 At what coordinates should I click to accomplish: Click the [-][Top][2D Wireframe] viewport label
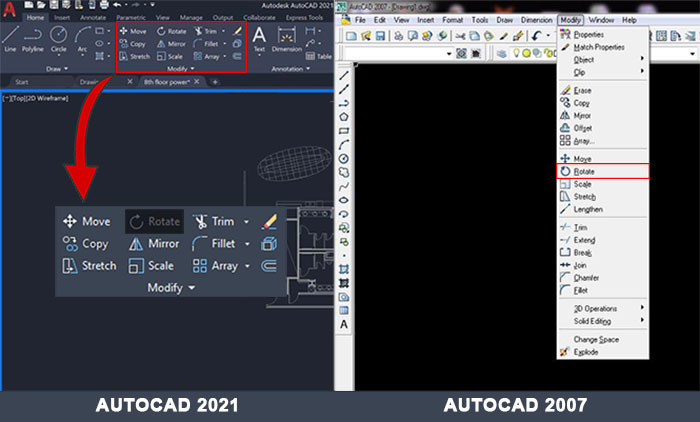(36, 98)
